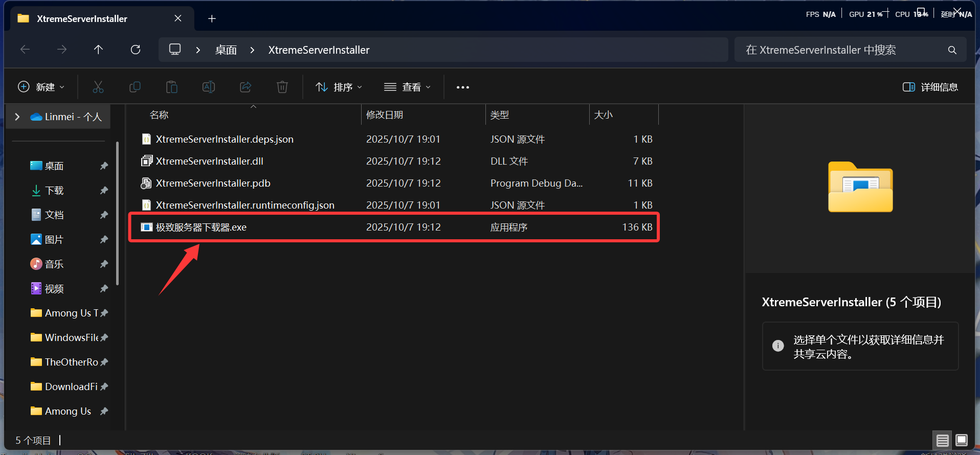The image size is (980, 455).
Task: Refresh the current folder view
Action: coord(136,50)
